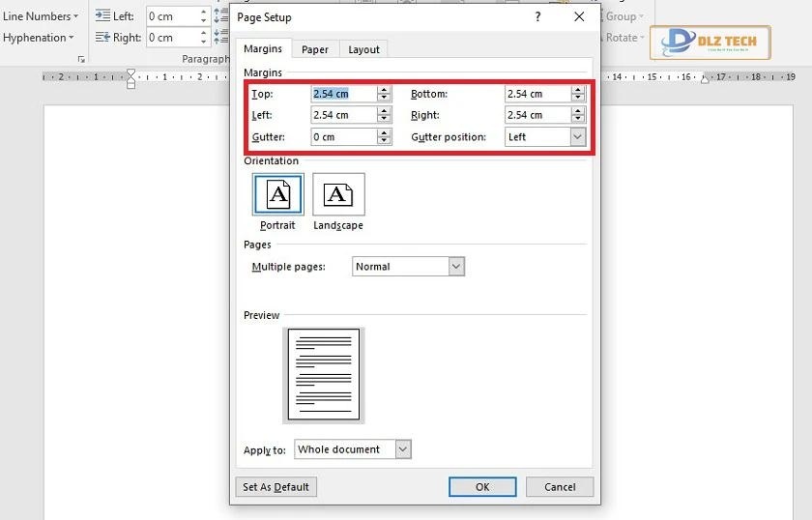Viewport: 812px width, 520px height.
Task: Click the Top margin input field
Action: [342, 94]
